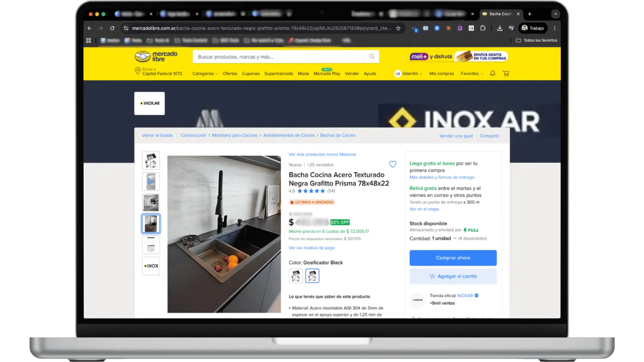Show the INOX logo thumbnail
This screenshot has height=362, width=644.
tap(151, 266)
